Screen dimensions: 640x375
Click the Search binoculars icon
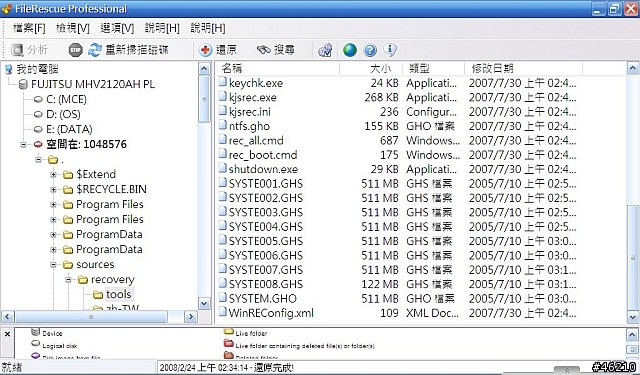click(264, 50)
